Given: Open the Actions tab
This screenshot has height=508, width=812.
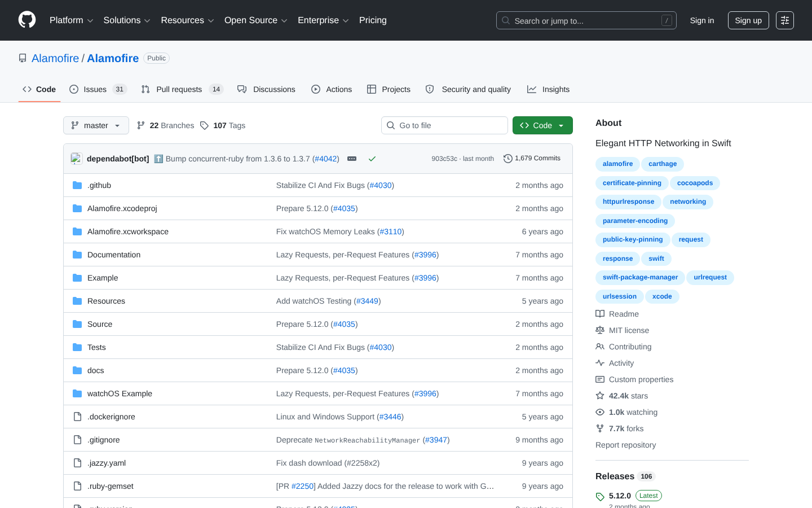Looking at the screenshot, I should click(x=332, y=89).
